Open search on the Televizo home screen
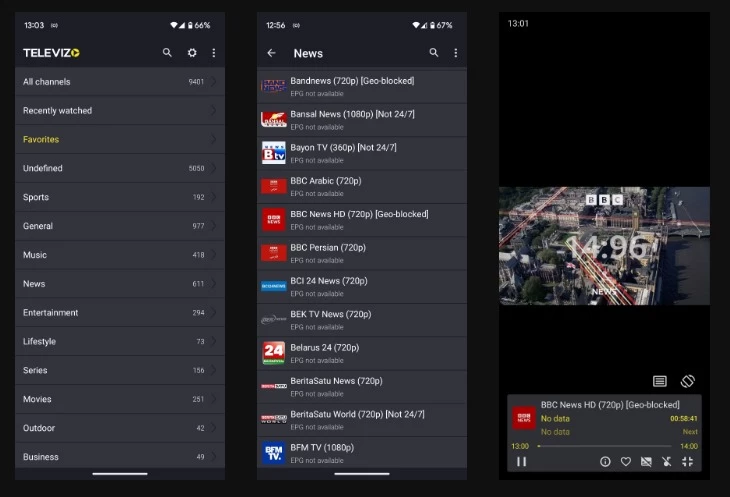730x497 pixels. 167,53
